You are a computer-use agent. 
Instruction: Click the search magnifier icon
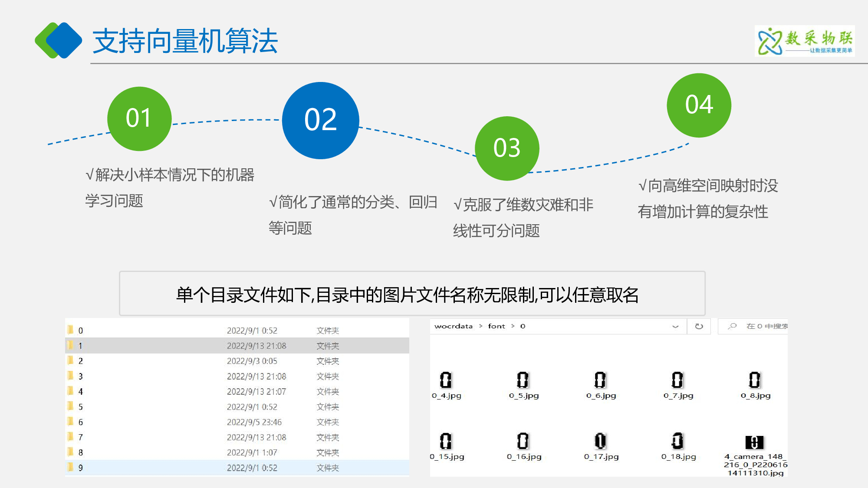tap(733, 326)
